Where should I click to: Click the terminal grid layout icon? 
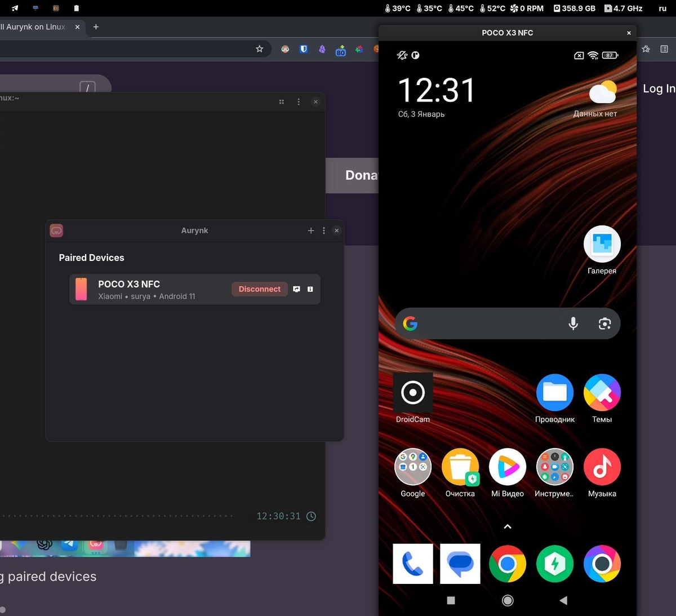(282, 102)
